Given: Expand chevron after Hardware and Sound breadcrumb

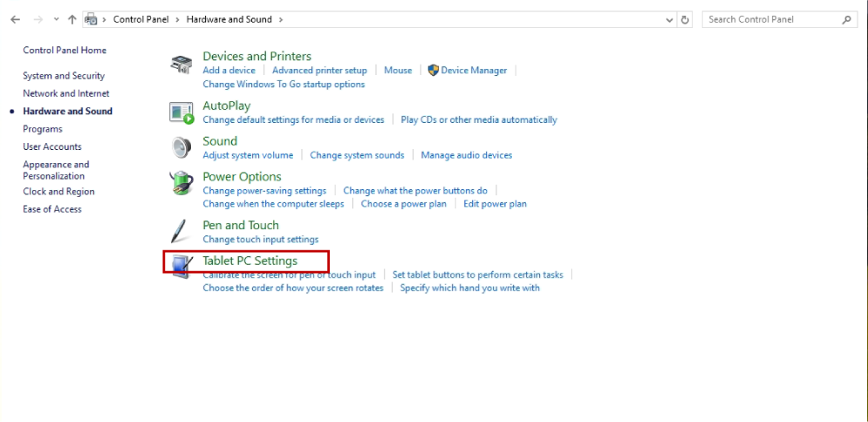Looking at the screenshot, I should (x=280, y=19).
